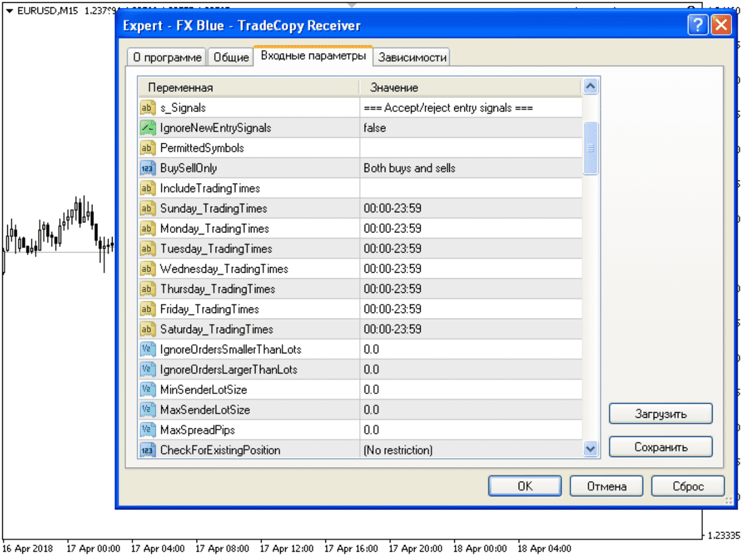Click the icon next to CheckForExistingPosition
This screenshot has height=560, width=745.
click(147, 450)
